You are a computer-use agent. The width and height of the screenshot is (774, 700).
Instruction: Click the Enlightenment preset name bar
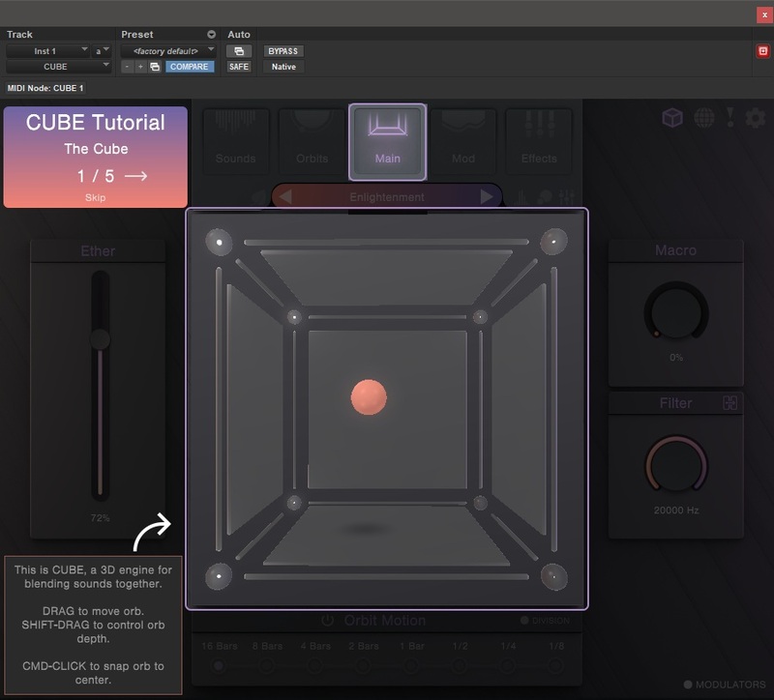tap(390, 196)
